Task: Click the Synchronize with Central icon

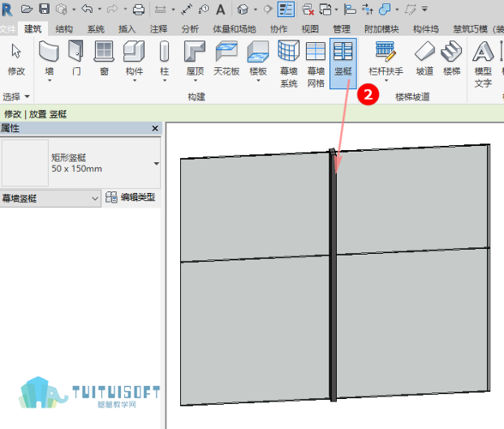Action: [61, 9]
